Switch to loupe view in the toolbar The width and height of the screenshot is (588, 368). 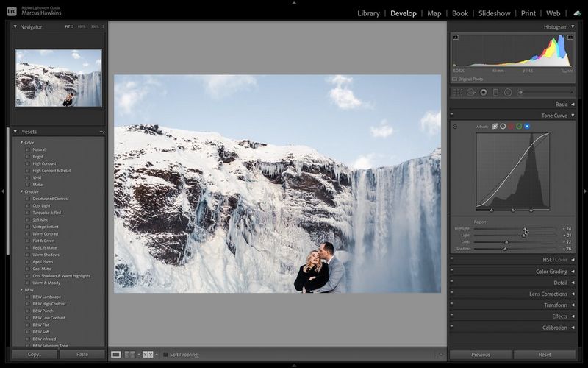116,355
